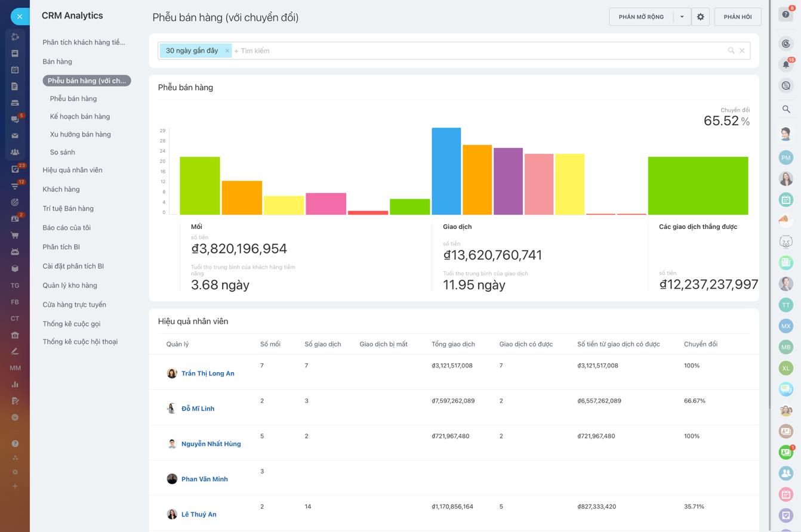Click the PHẢN HỒI button
Image resolution: width=801 pixels, height=532 pixels.
737,16
